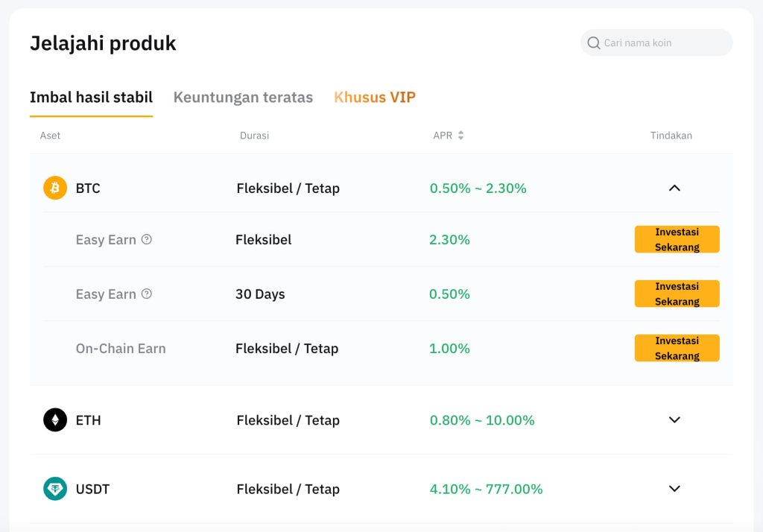763x532 pixels.
Task: Click the black Ethereum coin icon
Action: [55, 419]
